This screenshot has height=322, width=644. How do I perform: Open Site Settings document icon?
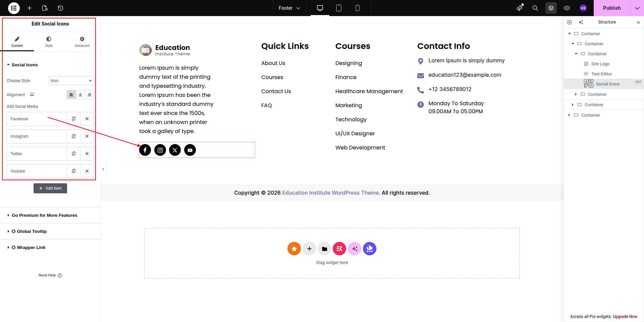(x=45, y=8)
